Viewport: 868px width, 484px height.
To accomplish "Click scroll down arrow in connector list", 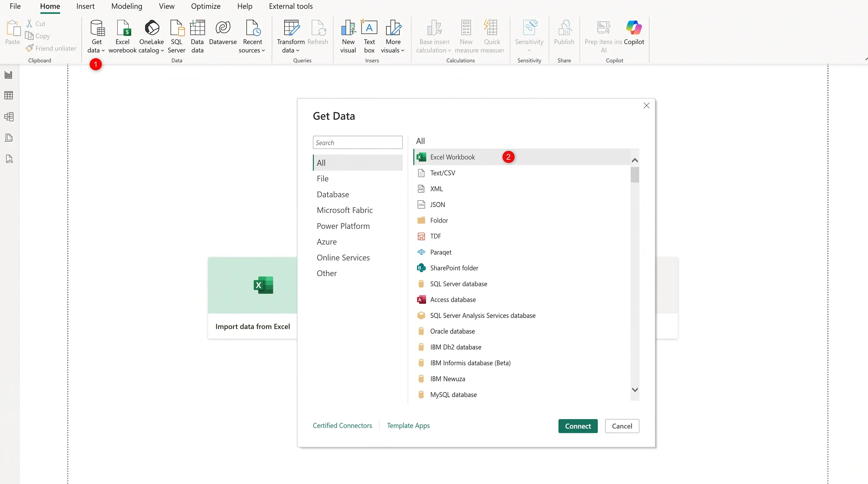I will pyautogui.click(x=635, y=390).
